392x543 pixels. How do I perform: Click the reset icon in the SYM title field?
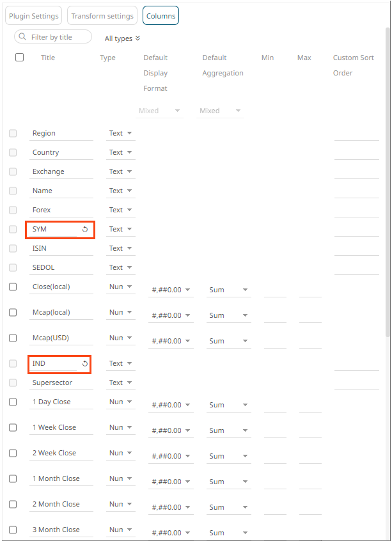tap(85, 229)
